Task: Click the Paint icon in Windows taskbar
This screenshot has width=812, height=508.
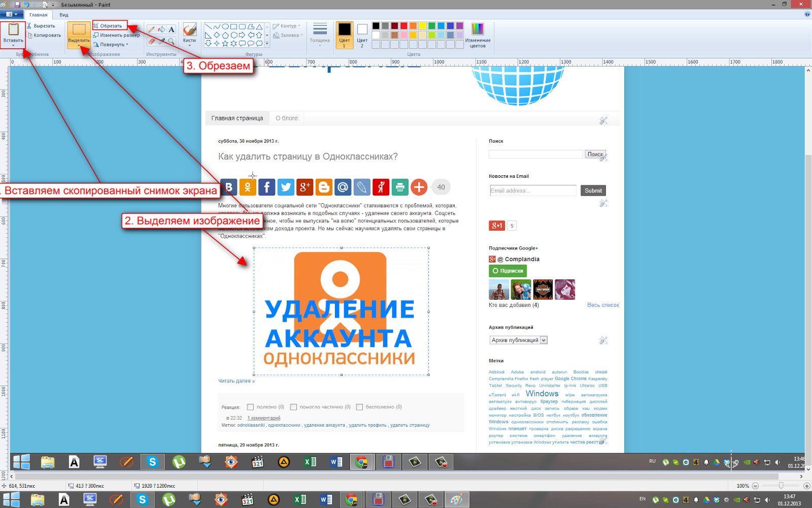Action: coord(457,499)
